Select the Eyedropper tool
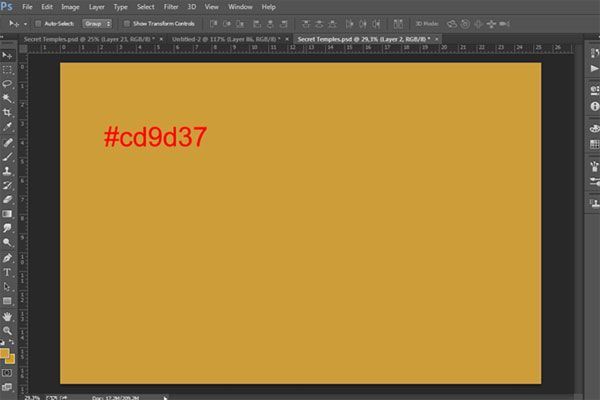Screen dimensions: 600x400 tap(7, 128)
